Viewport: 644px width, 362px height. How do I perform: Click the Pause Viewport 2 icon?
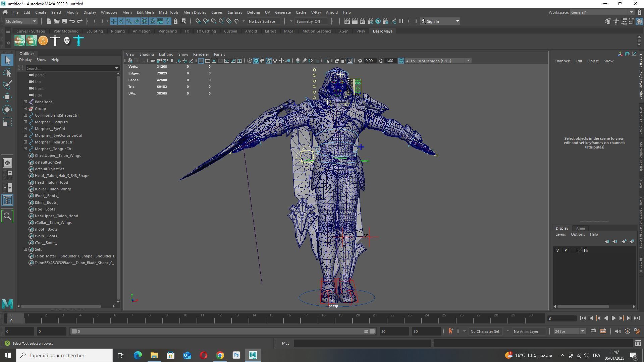[401, 21]
